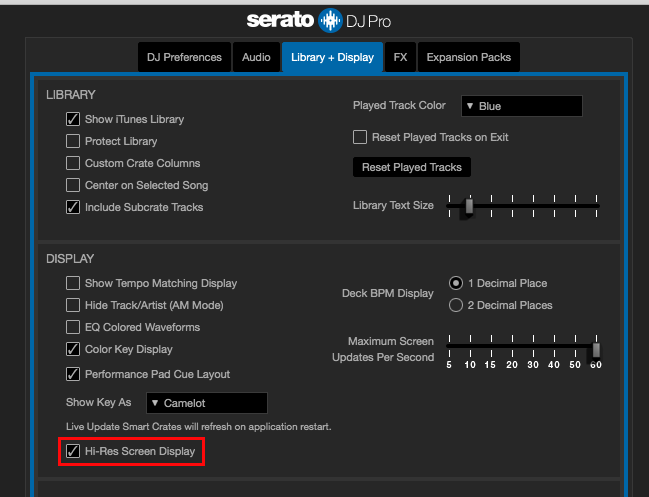
Task: Click Maximum Screen Updates Per Second slider
Action: tap(522, 349)
